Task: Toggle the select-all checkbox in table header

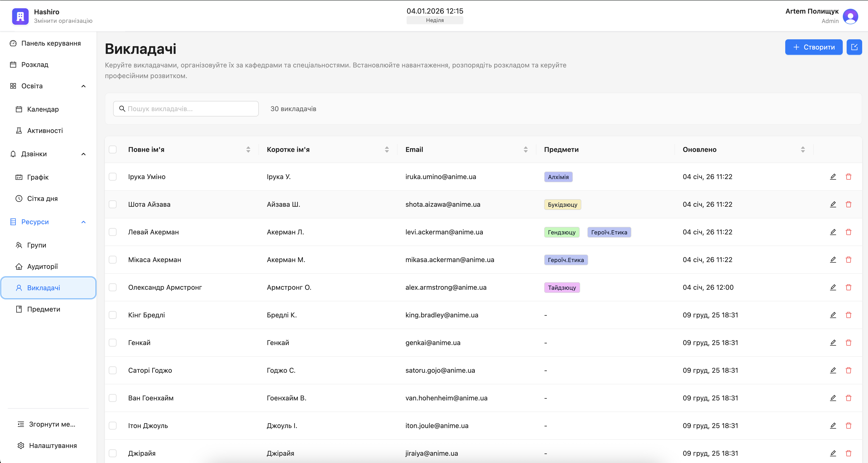Action: 113,149
